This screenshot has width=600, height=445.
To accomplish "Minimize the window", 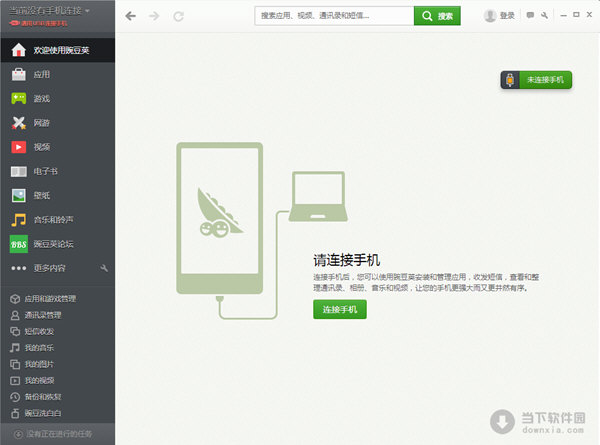I will [x=563, y=16].
